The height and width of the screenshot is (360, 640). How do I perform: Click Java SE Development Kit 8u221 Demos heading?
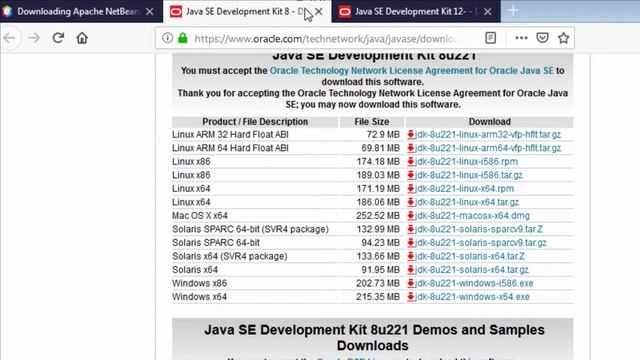374,338
